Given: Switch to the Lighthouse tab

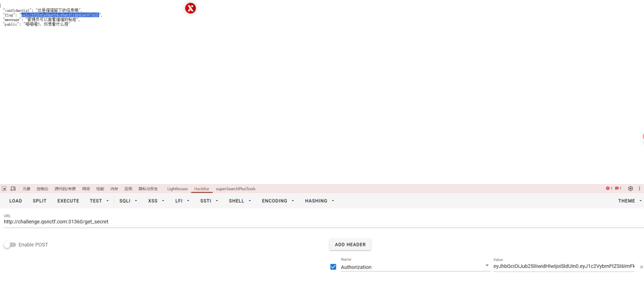Looking at the screenshot, I should click(x=177, y=189).
